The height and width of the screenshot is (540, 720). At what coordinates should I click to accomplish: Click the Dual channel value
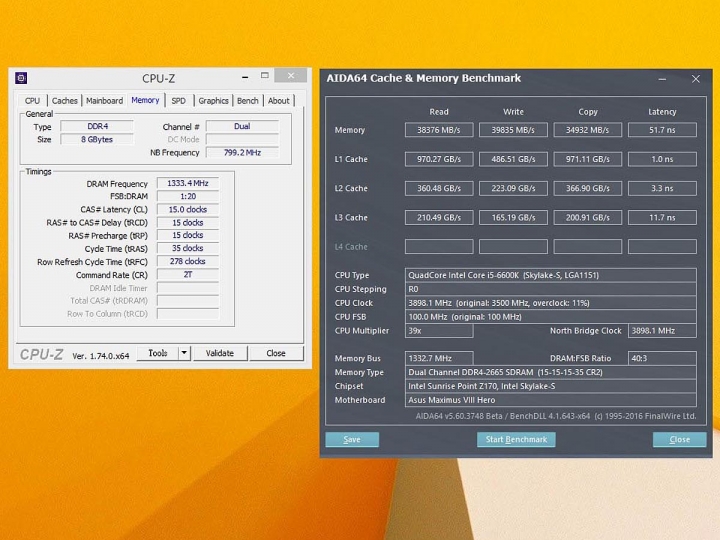pyautogui.click(x=242, y=126)
